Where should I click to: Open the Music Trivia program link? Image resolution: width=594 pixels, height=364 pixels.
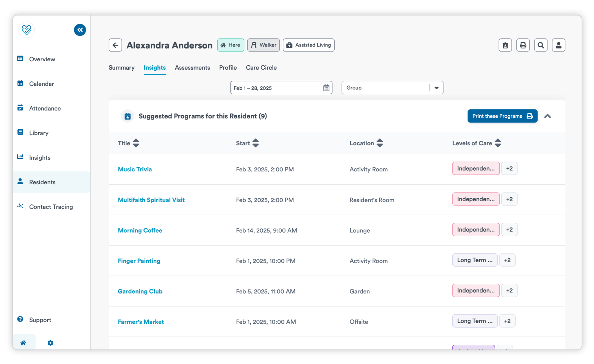pos(135,170)
